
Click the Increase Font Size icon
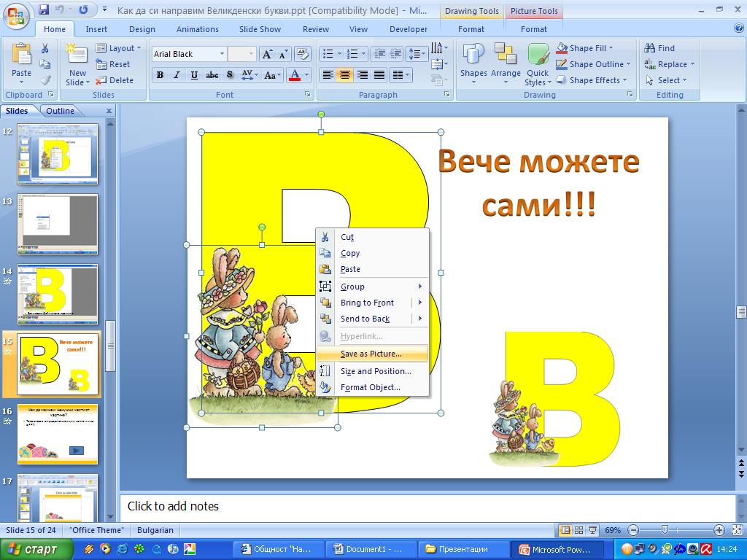[267, 54]
